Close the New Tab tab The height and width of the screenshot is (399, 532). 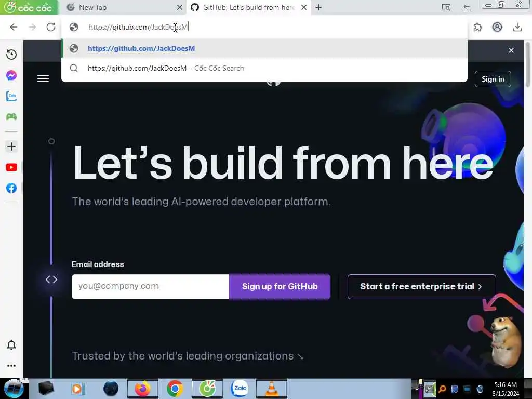click(x=179, y=7)
